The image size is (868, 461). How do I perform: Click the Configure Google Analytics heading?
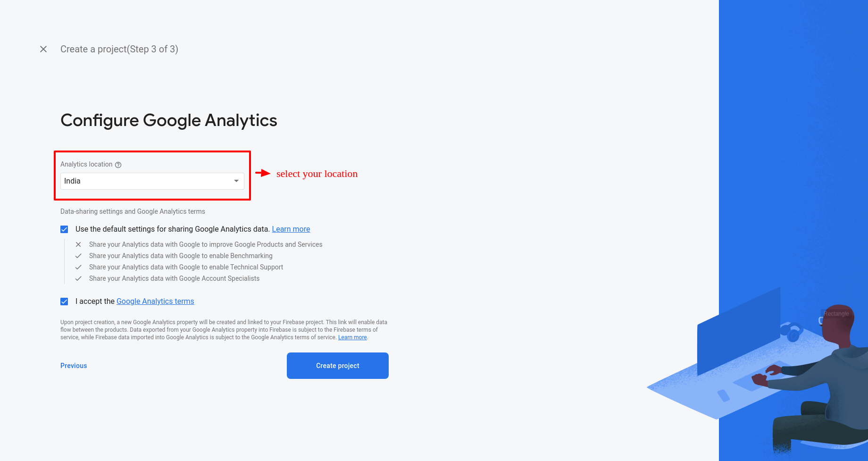(x=169, y=120)
